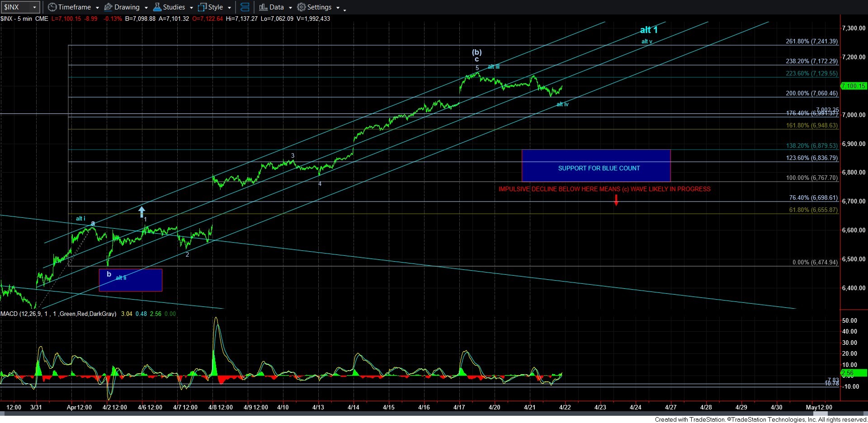Image resolution: width=868 pixels, height=423 pixels.
Task: Click the 7,100.15 current price tag
Action: coord(854,86)
